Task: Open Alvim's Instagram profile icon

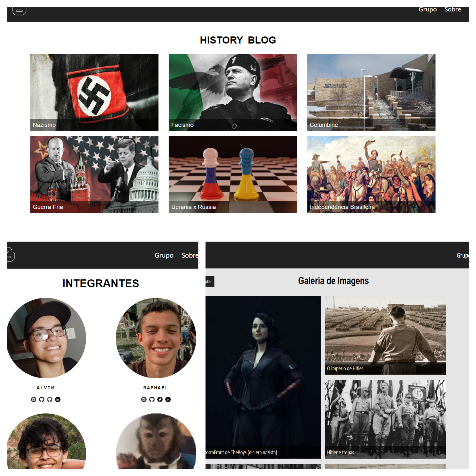Action: [x=34, y=399]
